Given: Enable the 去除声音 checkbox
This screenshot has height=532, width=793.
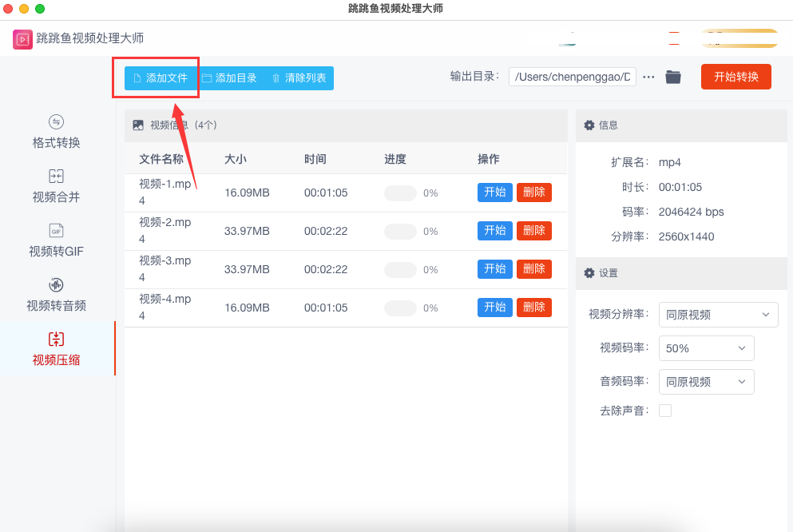Looking at the screenshot, I should [x=665, y=411].
